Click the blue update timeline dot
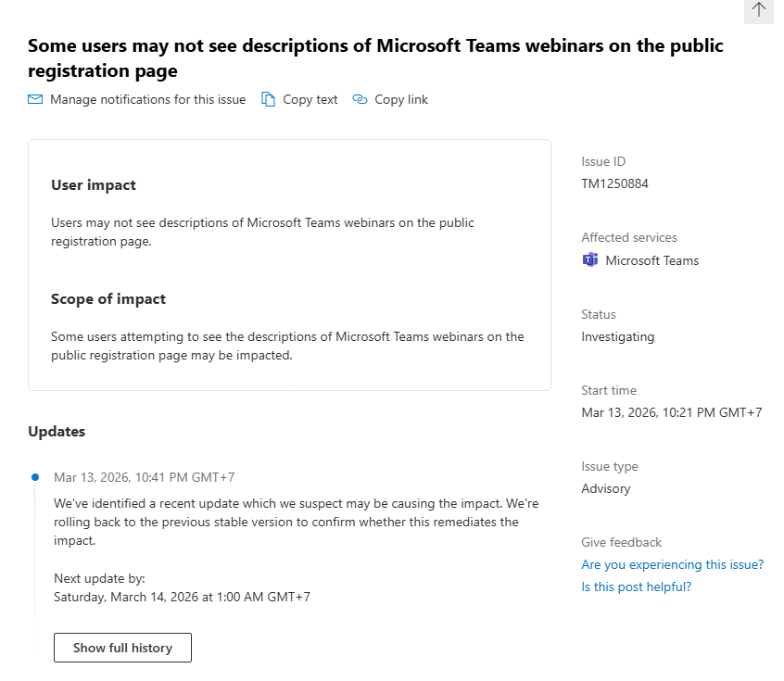Image resolution: width=784 pixels, height=681 pixels. pyautogui.click(x=35, y=477)
